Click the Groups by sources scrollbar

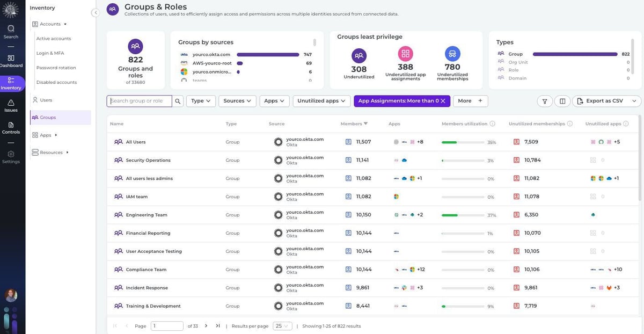coord(314,42)
